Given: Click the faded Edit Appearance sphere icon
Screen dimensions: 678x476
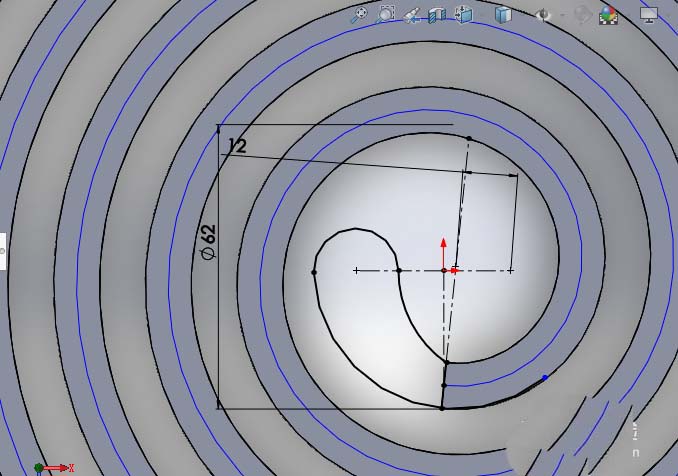Looking at the screenshot, I should (x=582, y=15).
